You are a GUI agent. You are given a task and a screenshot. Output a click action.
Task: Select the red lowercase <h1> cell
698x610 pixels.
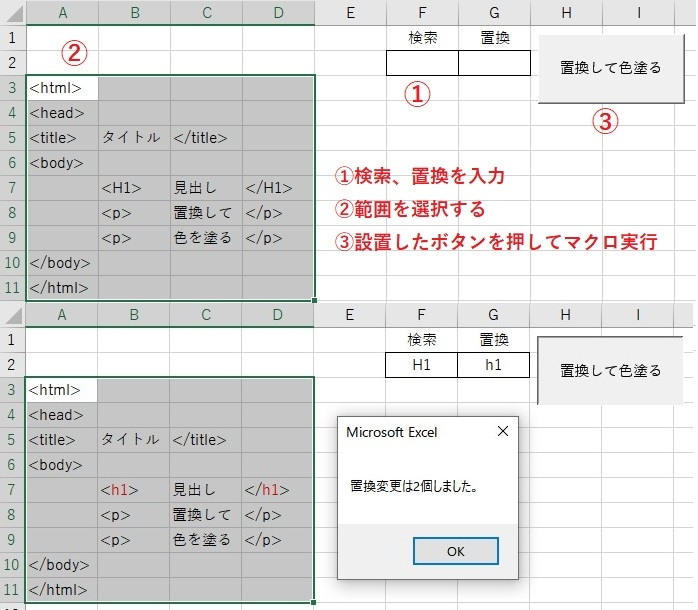coord(134,490)
